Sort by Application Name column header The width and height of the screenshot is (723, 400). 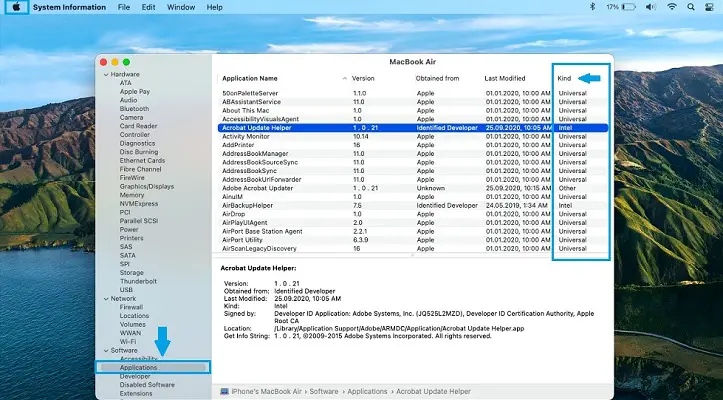[250, 77]
